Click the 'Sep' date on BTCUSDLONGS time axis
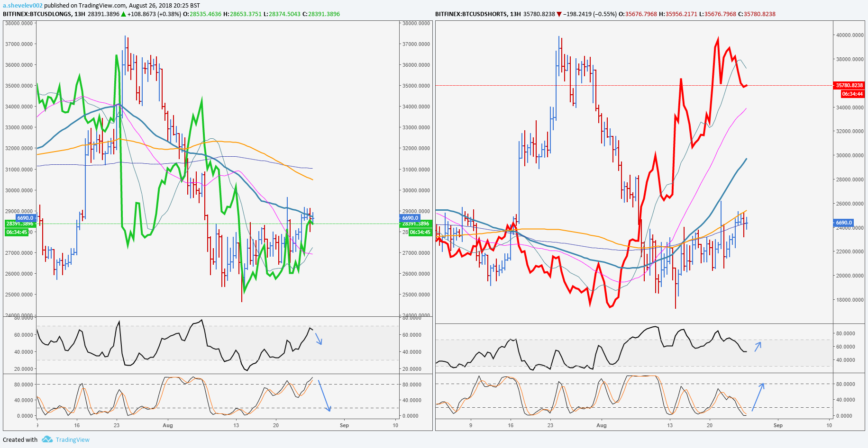The width and height of the screenshot is (868, 448). (344, 425)
